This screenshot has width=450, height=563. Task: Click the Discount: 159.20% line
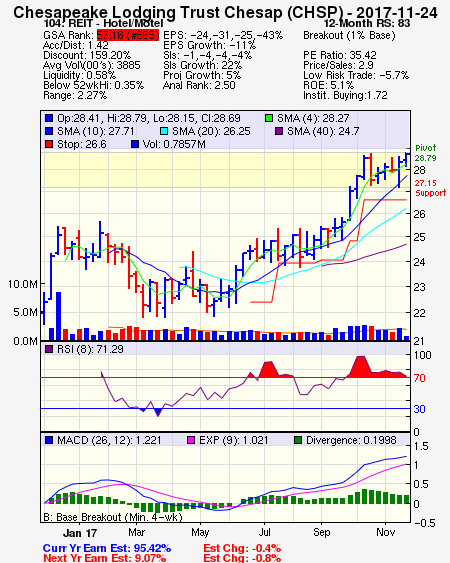(x=87, y=55)
